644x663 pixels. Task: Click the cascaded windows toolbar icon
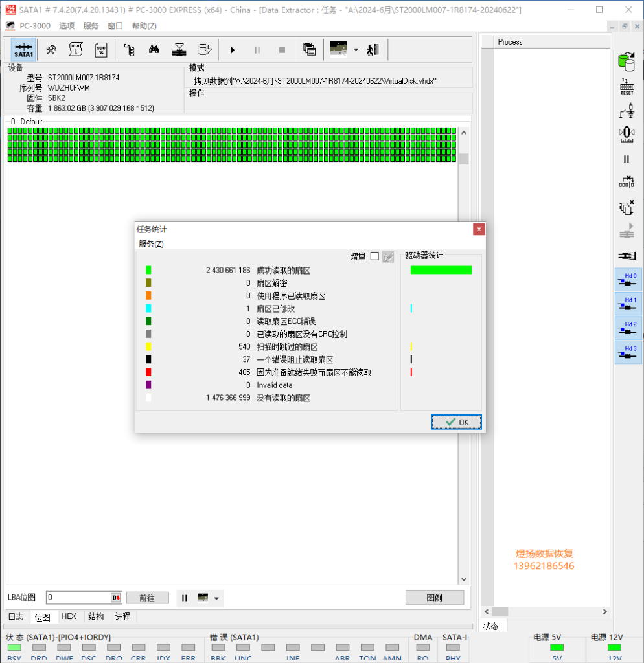click(x=309, y=49)
